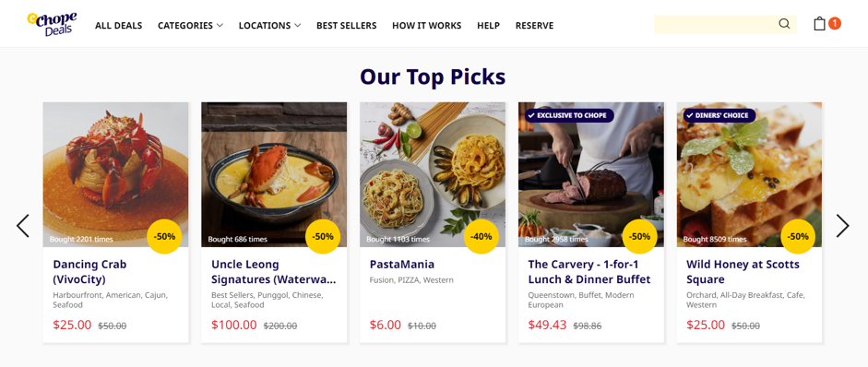868x367 pixels.
Task: Open the Wild Honey waffle photo
Action: coord(749,174)
